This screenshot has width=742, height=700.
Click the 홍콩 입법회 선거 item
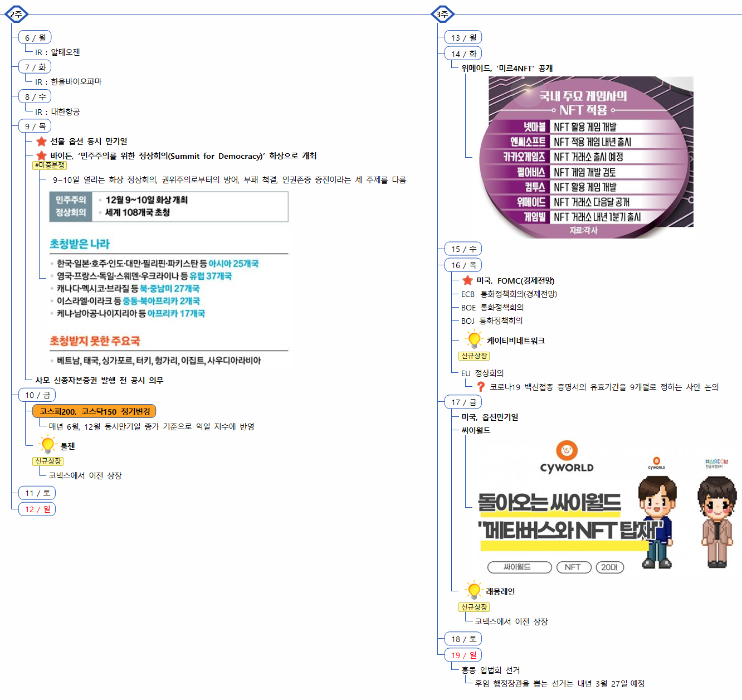(490, 670)
